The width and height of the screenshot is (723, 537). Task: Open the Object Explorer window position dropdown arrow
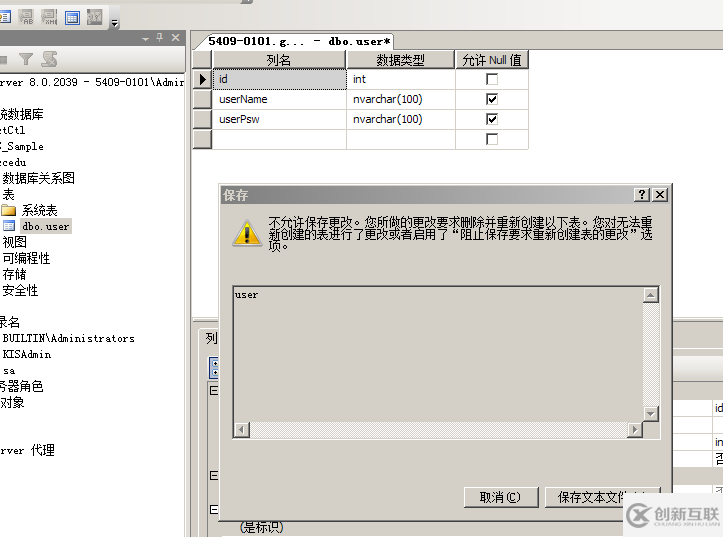coord(145,38)
